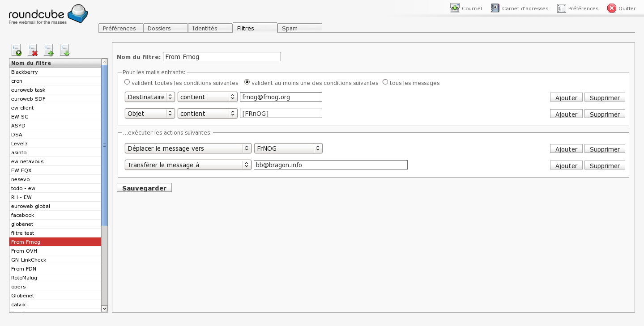Open the Destinataire header dropdown
Image resolution: width=644 pixels, height=326 pixels.
[149, 97]
